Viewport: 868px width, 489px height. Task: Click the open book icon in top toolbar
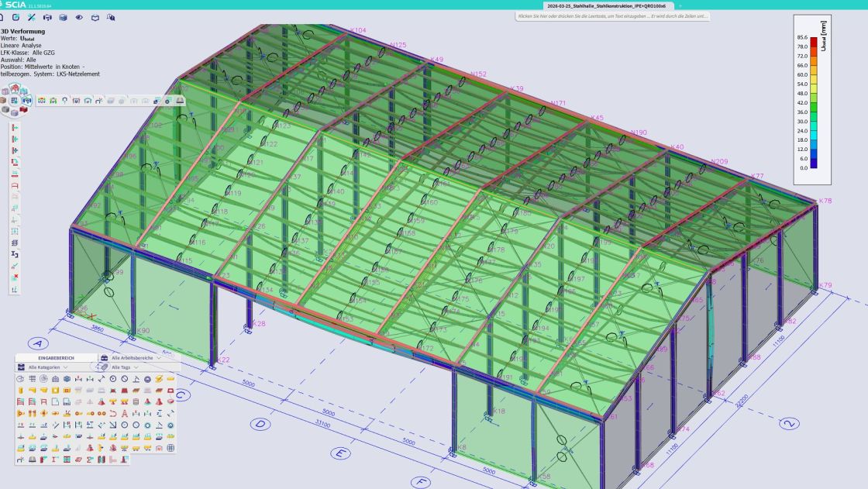pyautogui.click(x=95, y=16)
